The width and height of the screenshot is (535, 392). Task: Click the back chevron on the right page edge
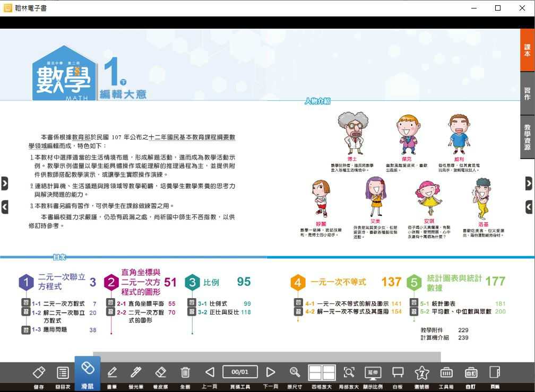[x=529, y=207]
